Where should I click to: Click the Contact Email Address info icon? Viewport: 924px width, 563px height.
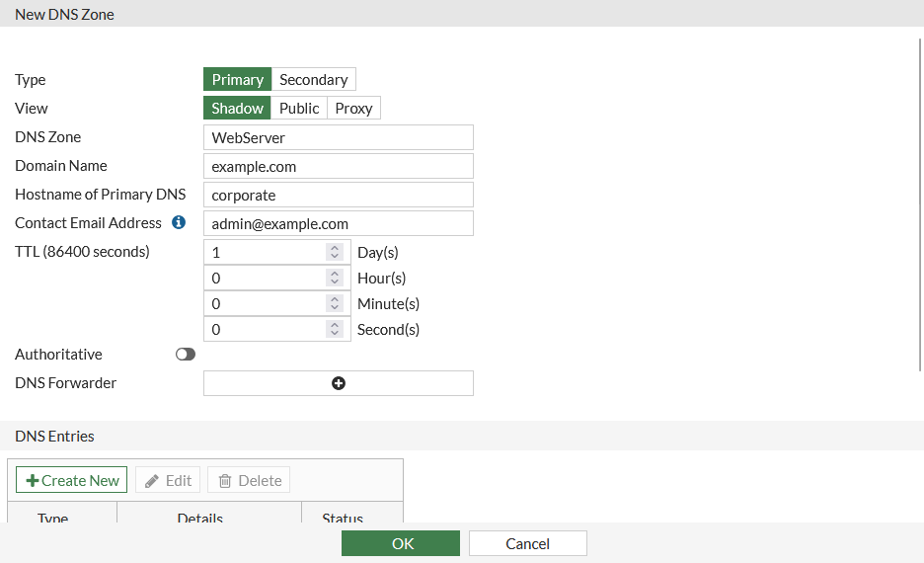tap(179, 223)
